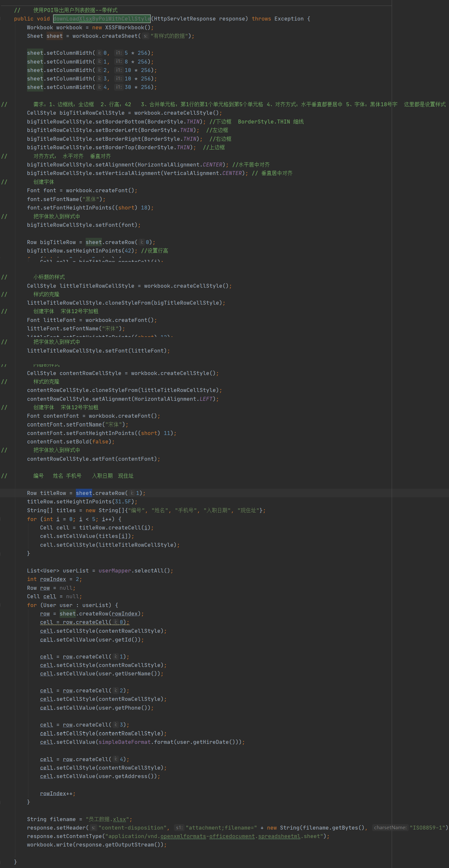Click the 'Row row = null' declaration
This screenshot has width=449, height=868.
(51, 588)
